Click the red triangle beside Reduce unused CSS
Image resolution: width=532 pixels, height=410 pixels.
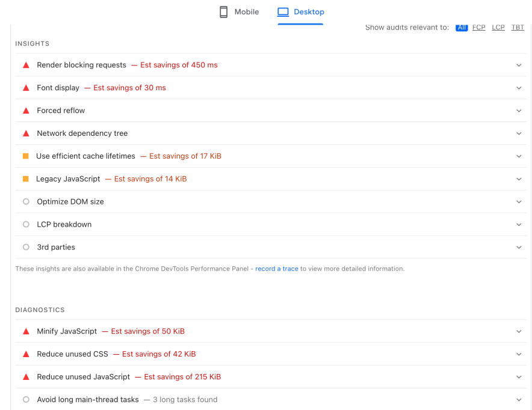click(25, 353)
